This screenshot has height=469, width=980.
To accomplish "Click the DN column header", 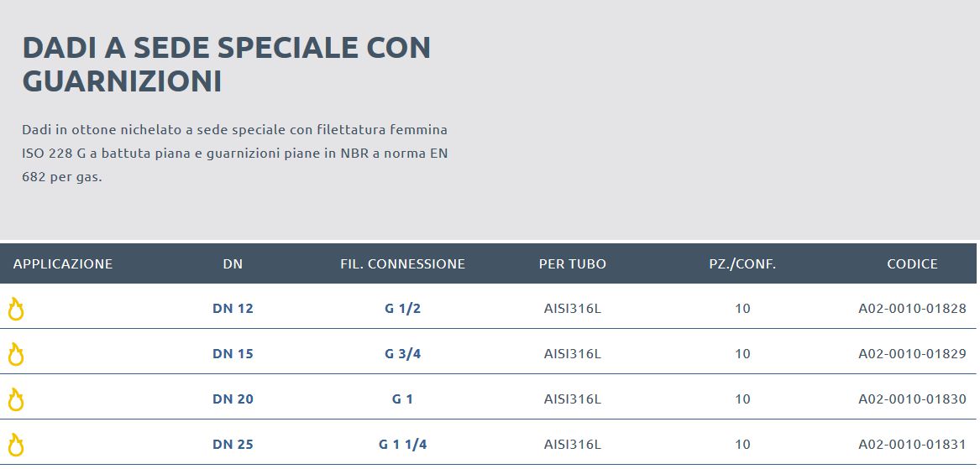I will [x=233, y=263].
